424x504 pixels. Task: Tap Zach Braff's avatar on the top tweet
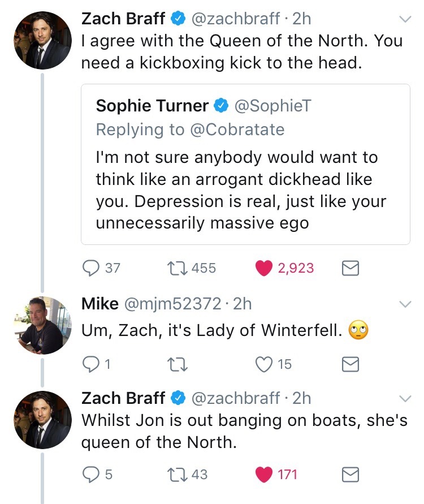(42, 41)
